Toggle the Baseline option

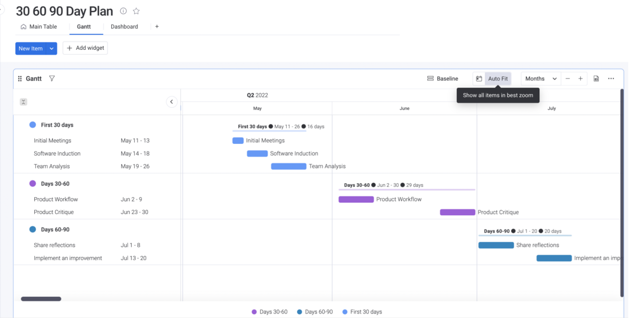point(443,78)
